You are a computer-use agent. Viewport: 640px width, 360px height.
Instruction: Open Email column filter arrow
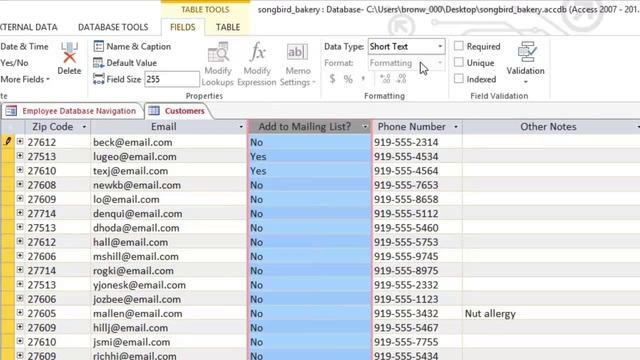tap(241, 127)
